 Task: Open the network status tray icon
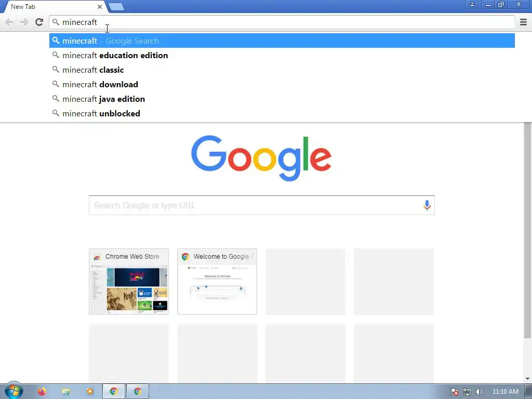pos(467,392)
